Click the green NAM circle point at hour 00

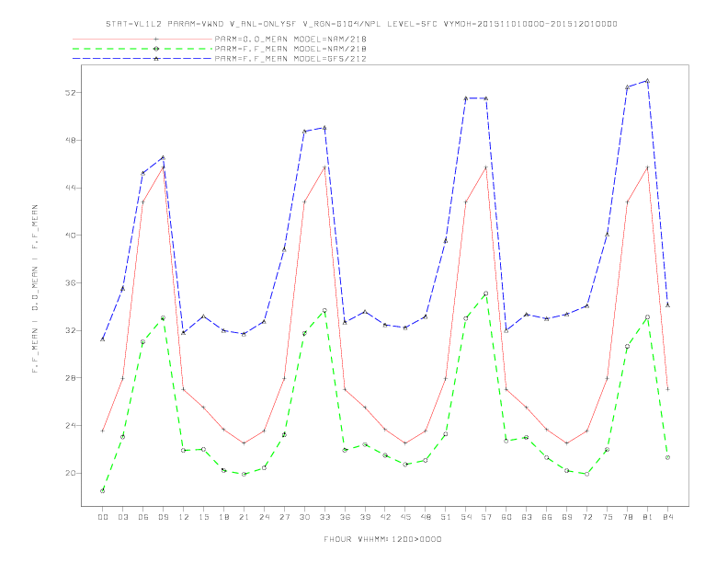[103, 491]
